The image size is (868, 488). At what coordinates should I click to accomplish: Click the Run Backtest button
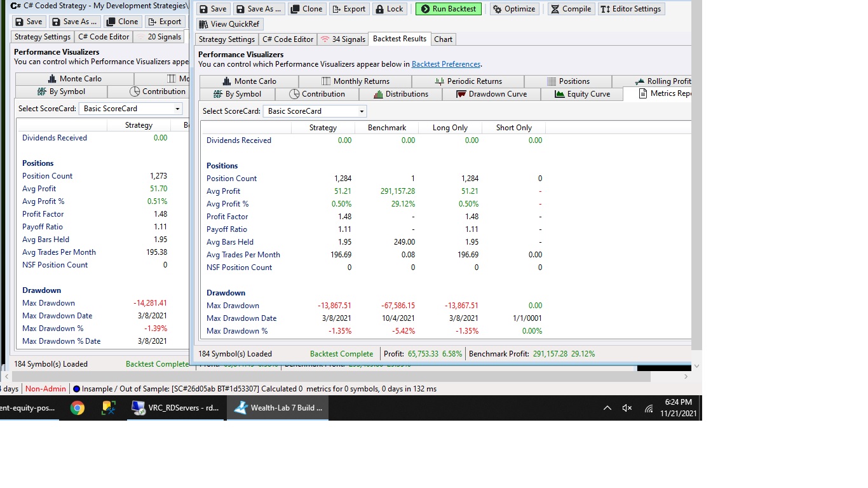click(x=449, y=9)
